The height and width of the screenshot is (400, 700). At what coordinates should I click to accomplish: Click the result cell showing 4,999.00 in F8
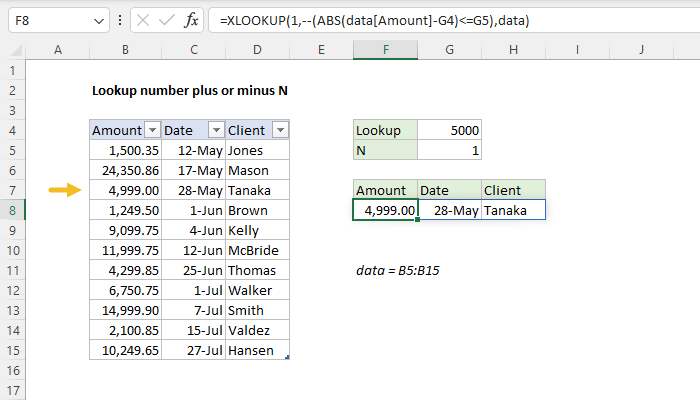point(385,210)
